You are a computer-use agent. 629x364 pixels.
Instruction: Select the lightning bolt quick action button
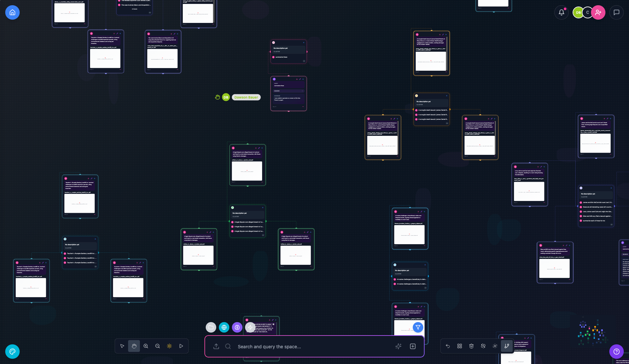pyautogui.click(x=250, y=327)
